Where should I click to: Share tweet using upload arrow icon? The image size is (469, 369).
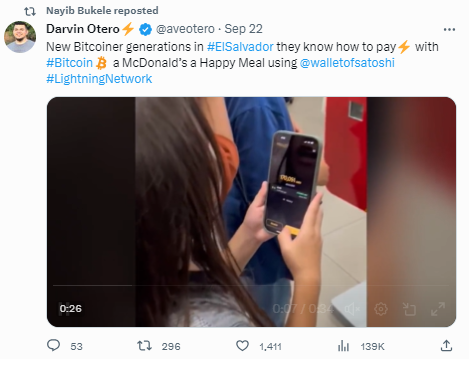tap(446, 346)
